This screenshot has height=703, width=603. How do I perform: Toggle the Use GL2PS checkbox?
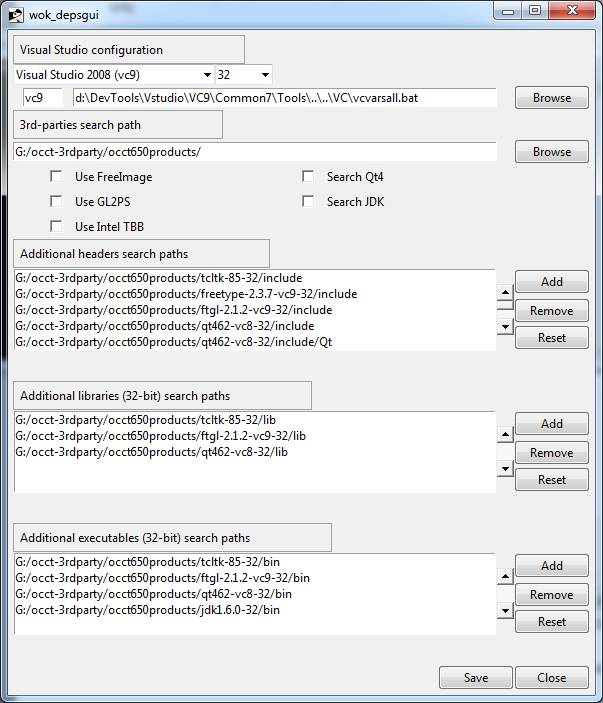(57, 202)
